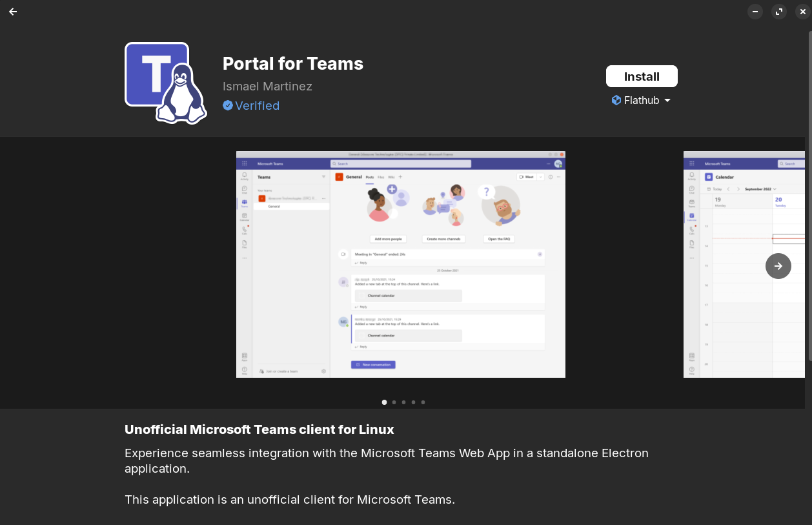The height and width of the screenshot is (525, 812).
Task: Install Portal for Teams
Action: (642, 76)
